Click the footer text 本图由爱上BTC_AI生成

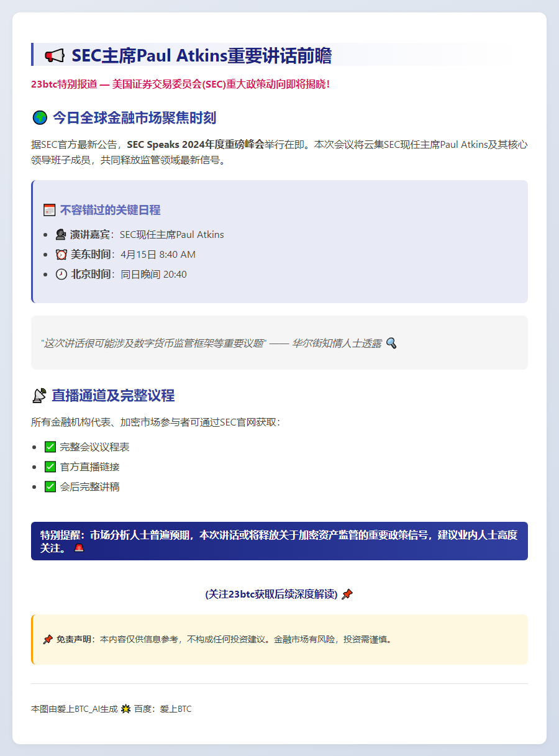74,709
